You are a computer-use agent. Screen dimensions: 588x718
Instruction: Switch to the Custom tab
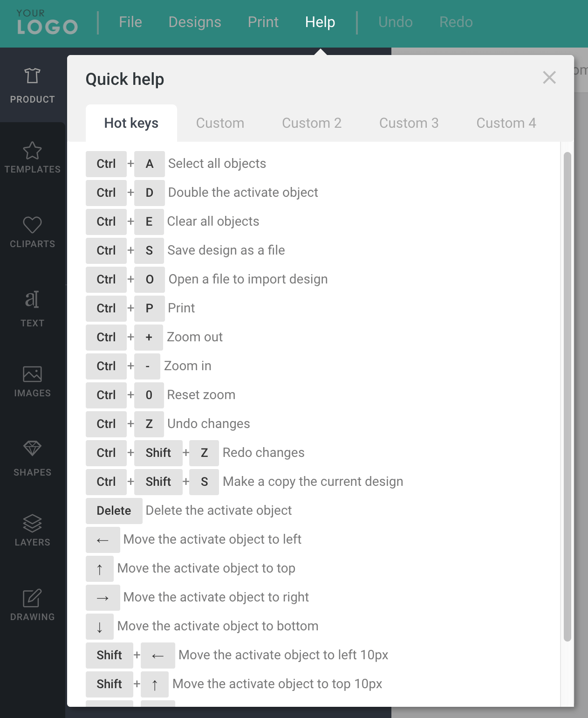click(220, 123)
